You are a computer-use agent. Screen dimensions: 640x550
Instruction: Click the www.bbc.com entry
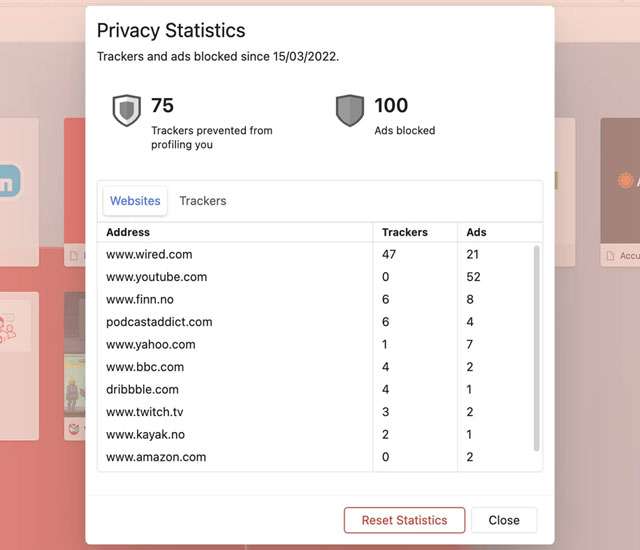(x=145, y=367)
